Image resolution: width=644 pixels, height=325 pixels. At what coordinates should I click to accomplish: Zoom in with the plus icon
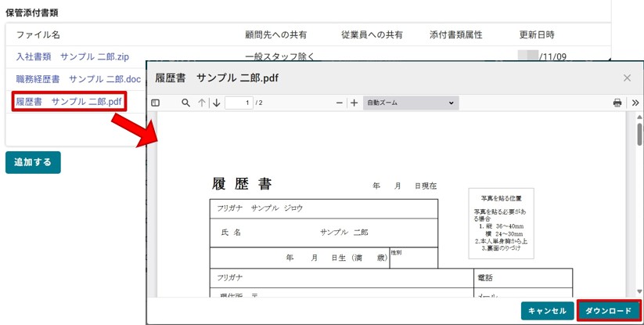coord(354,103)
